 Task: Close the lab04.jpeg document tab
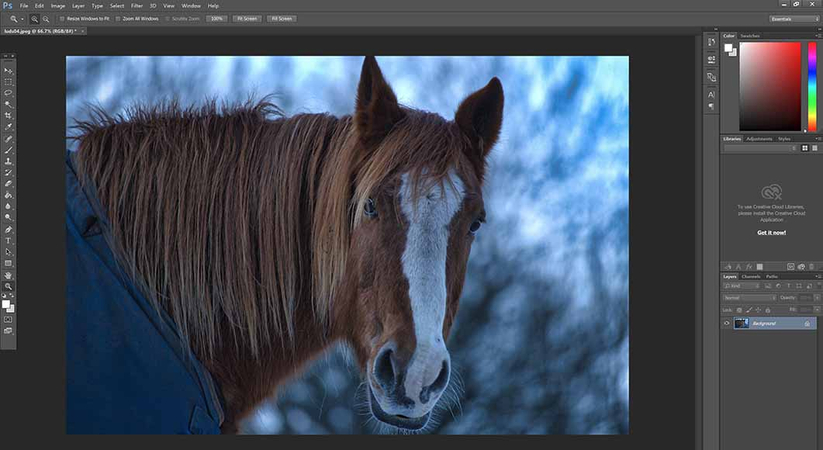[82, 32]
